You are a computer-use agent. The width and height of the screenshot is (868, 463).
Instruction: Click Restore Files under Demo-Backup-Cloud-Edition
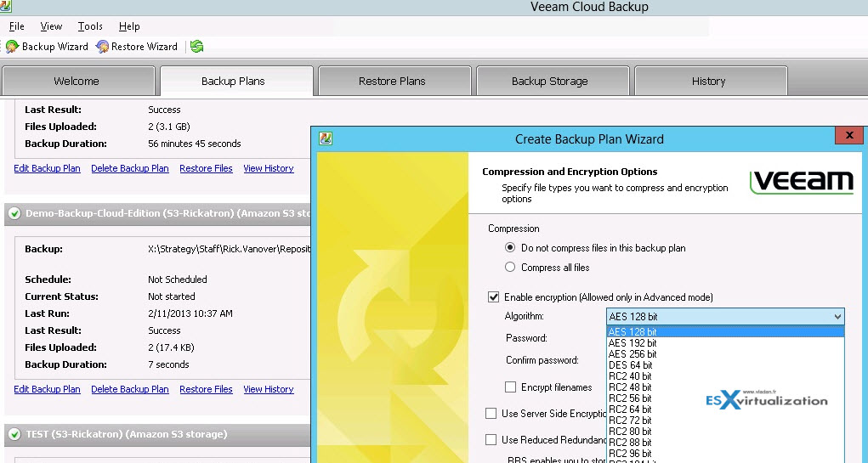pos(206,389)
